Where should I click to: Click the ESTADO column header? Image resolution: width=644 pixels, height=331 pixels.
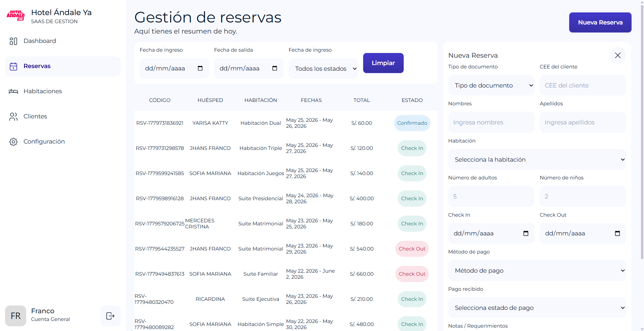[412, 100]
